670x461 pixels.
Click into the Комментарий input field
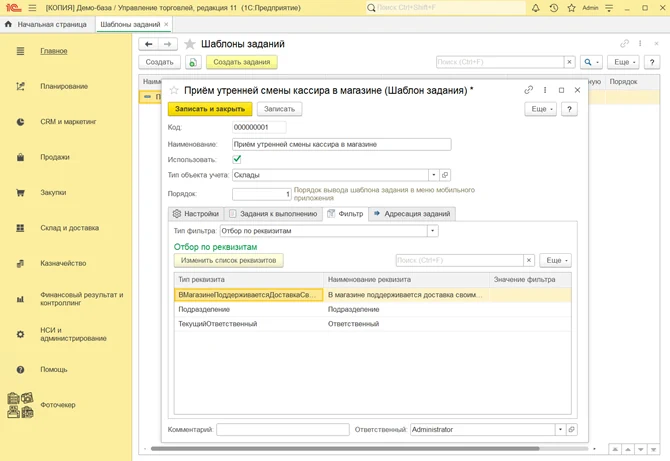[x=282, y=430]
